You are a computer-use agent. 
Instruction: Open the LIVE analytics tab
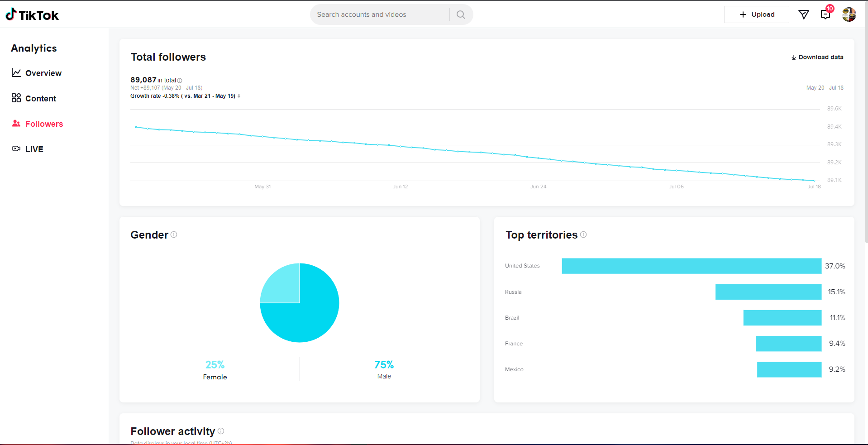point(28,149)
